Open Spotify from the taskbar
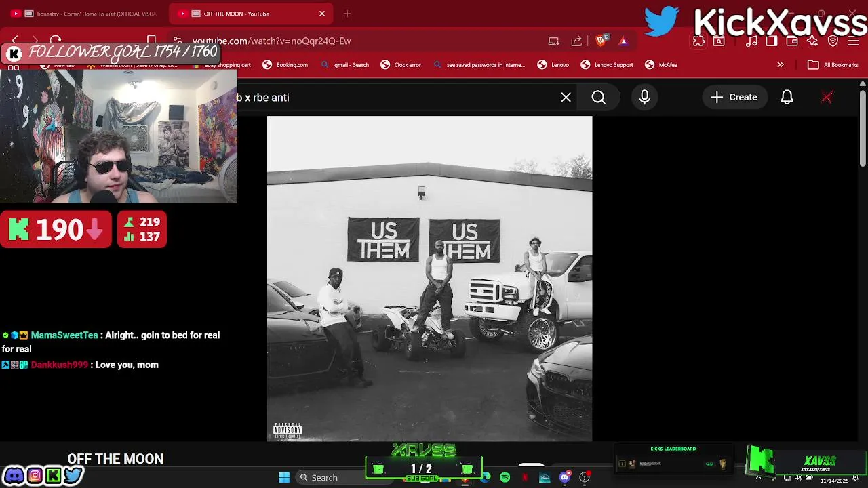 (505, 478)
